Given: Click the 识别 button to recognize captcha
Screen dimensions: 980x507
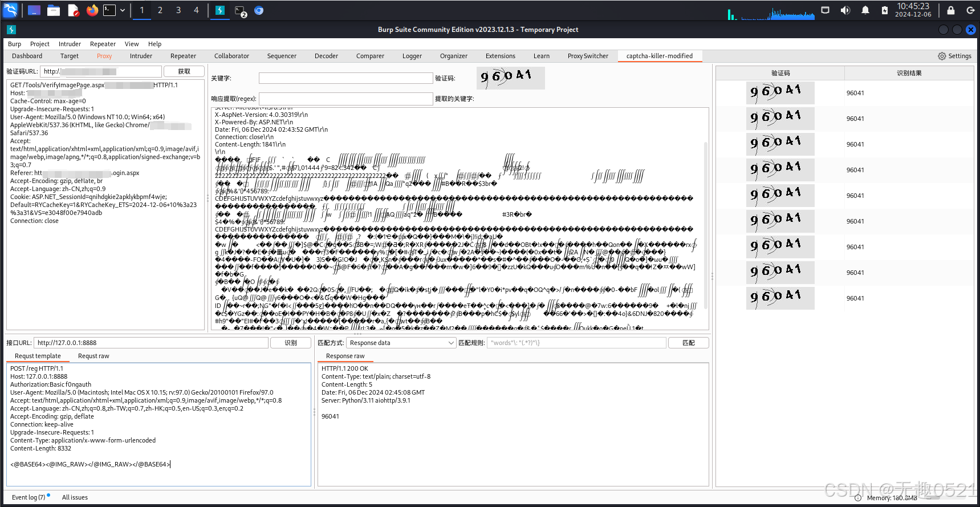Looking at the screenshot, I should coord(291,343).
